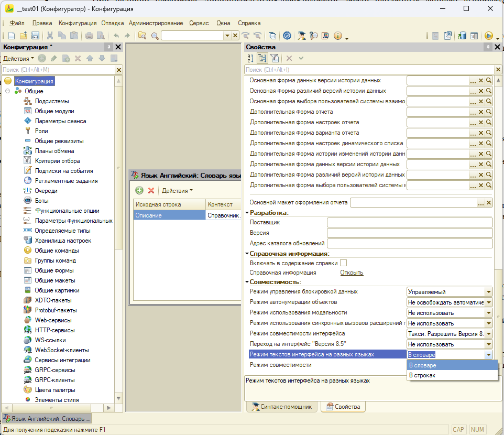Select 'Общие модули' in configuration tree
Screen dimensions: 504x435
[x=54, y=111]
